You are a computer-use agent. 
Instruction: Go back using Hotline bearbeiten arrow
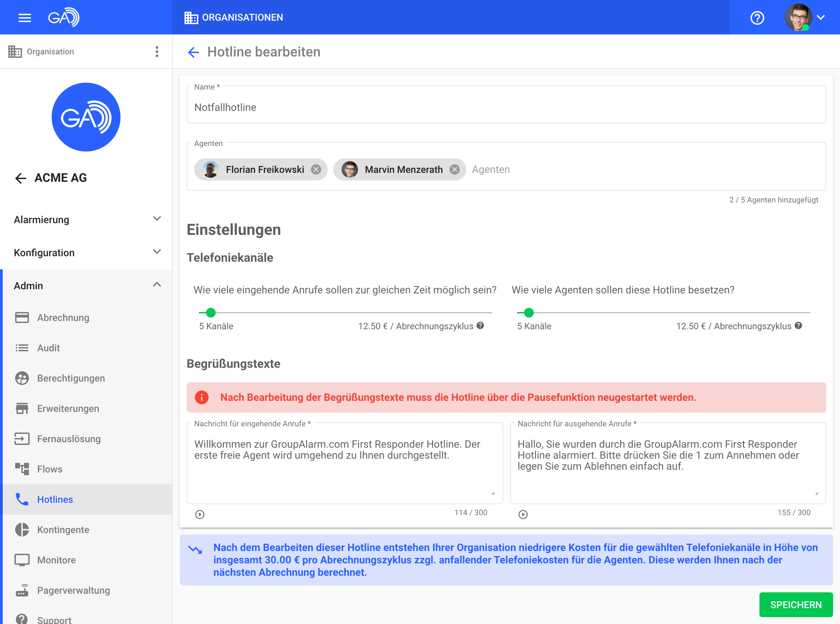coord(193,52)
